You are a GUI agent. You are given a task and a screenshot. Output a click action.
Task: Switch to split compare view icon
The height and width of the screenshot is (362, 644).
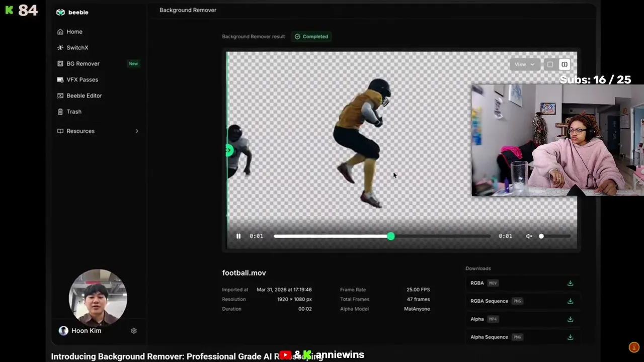point(565,64)
